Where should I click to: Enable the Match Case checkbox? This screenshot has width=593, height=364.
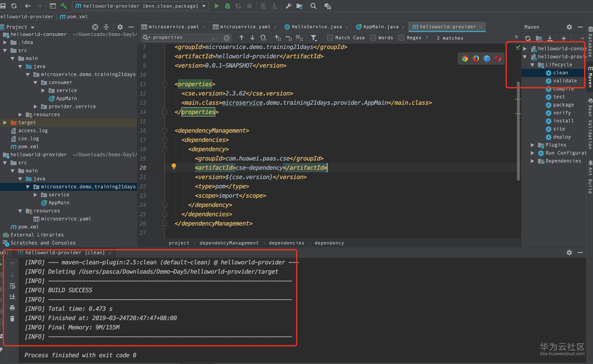point(330,38)
